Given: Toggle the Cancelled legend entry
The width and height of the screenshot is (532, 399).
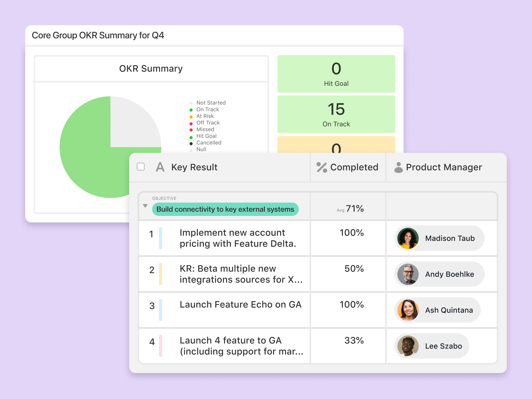Looking at the screenshot, I should (x=208, y=143).
